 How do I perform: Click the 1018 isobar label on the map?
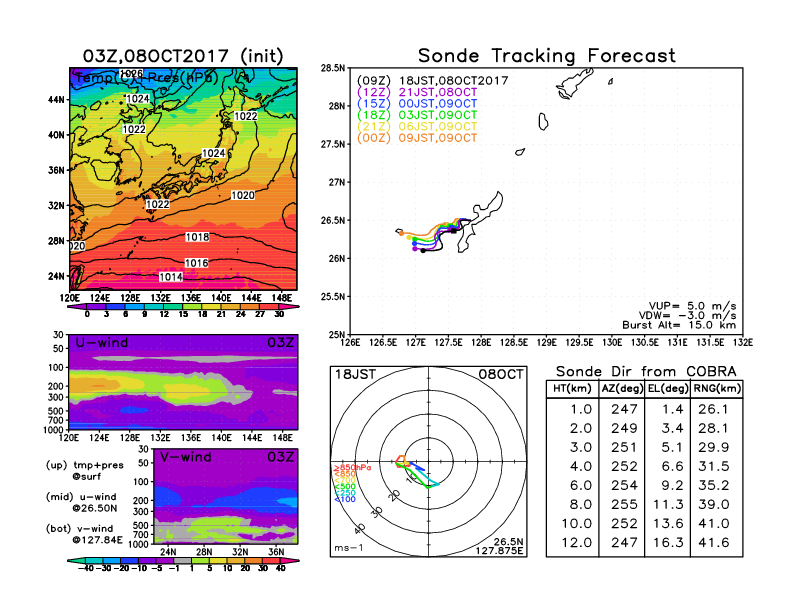(197, 237)
